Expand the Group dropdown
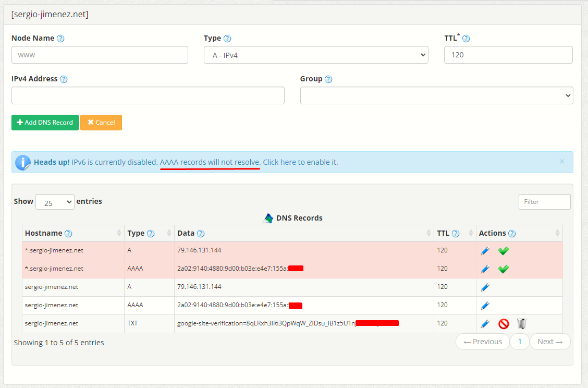 (x=436, y=95)
